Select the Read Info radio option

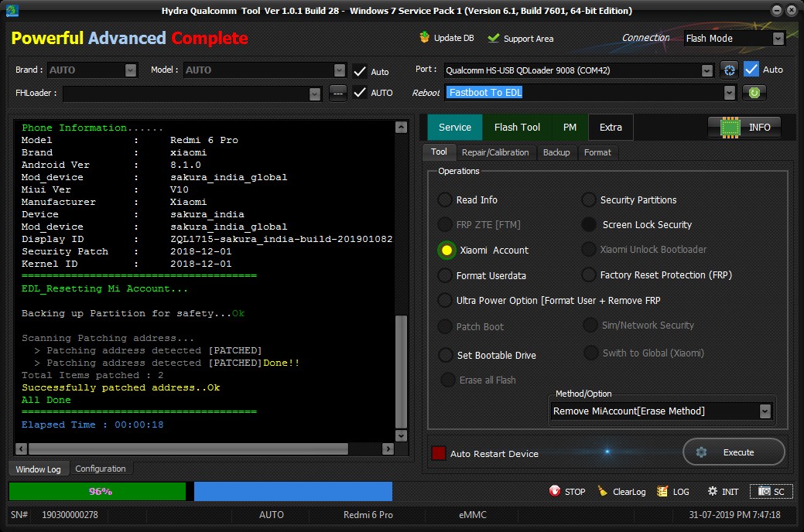tap(445, 199)
